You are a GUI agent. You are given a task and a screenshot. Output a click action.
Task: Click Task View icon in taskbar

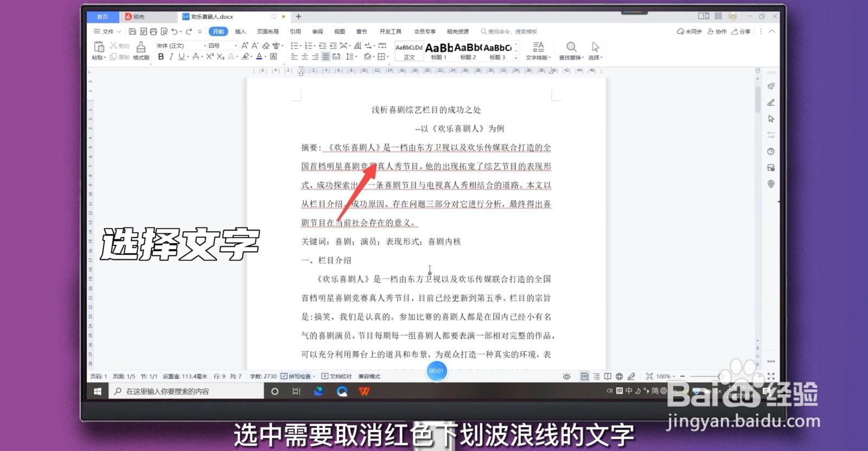point(296,391)
